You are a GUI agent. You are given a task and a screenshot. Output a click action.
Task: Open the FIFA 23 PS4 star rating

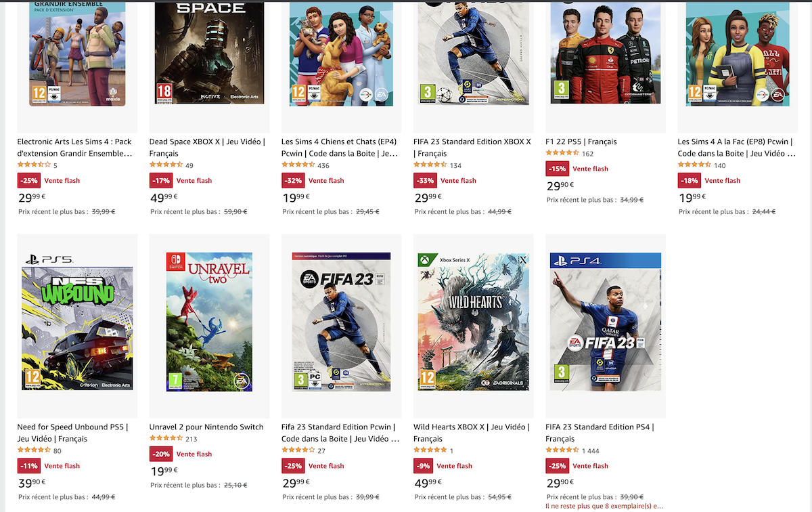coord(562,450)
